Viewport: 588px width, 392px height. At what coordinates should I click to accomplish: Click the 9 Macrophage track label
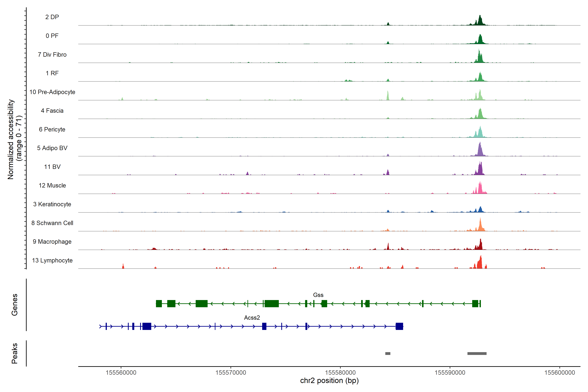coord(52,242)
